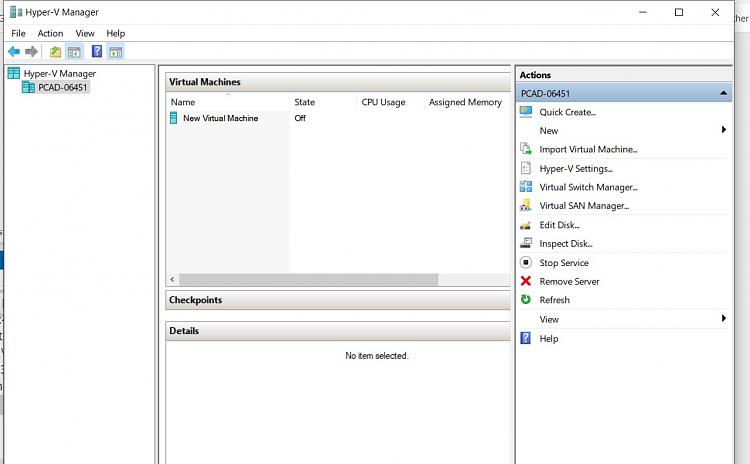Image resolution: width=750 pixels, height=464 pixels.
Task: Expand the View submenu arrow in Actions
Action: 724,318
